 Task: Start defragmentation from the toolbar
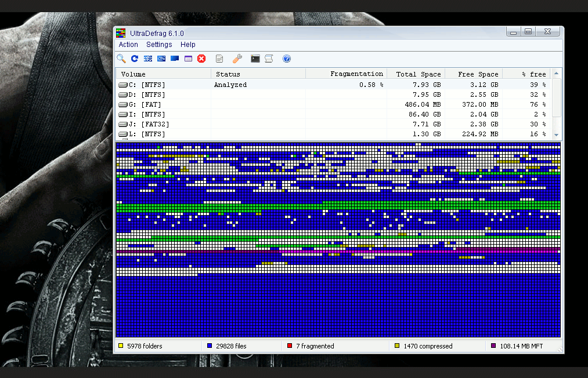[x=148, y=59]
